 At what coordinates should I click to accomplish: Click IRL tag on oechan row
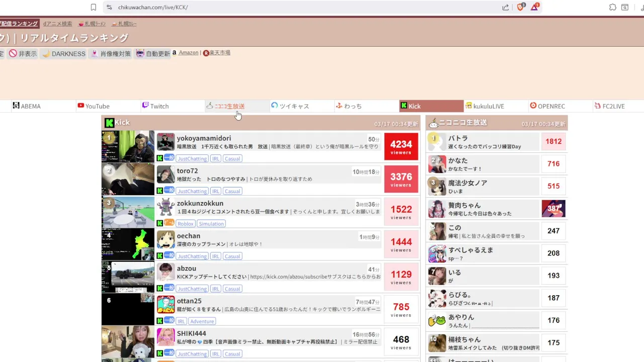215,256
